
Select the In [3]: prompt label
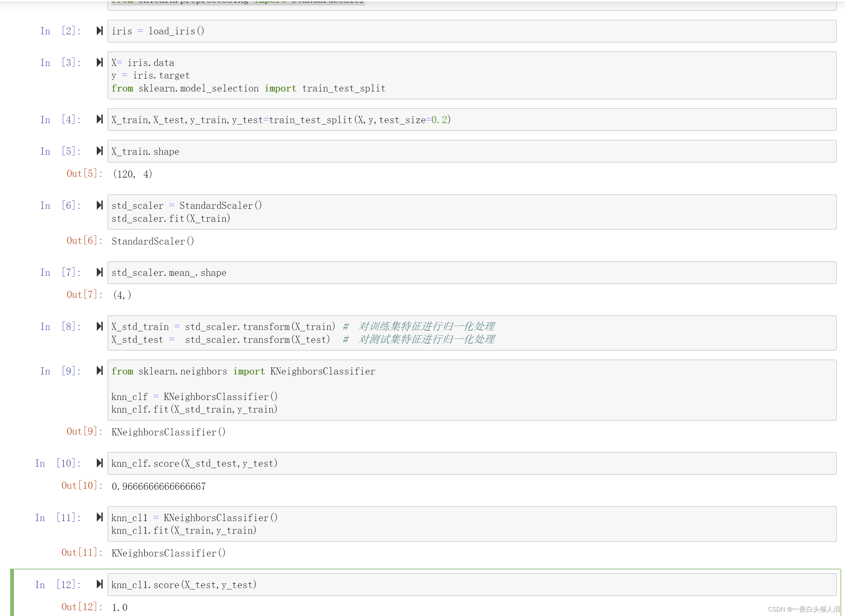(x=61, y=63)
